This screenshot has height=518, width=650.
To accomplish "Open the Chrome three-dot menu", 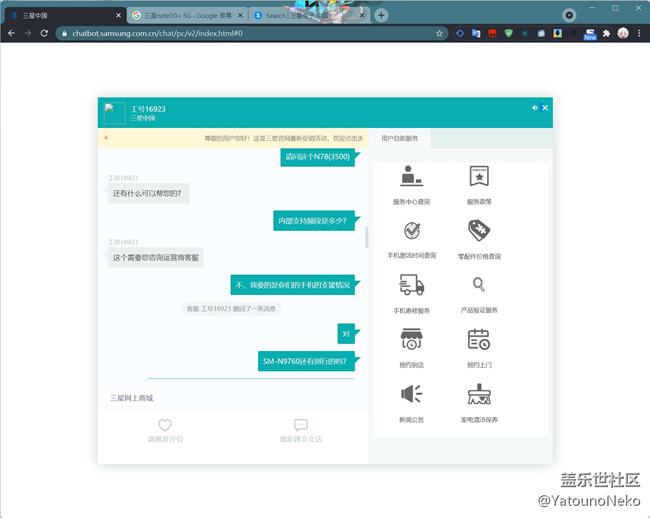I will click(x=639, y=33).
